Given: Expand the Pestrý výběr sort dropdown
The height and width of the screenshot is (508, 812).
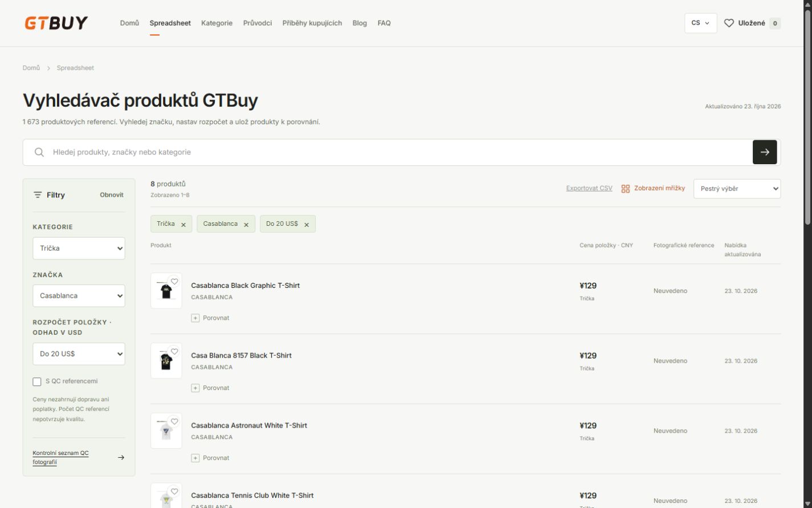Looking at the screenshot, I should [x=737, y=189].
